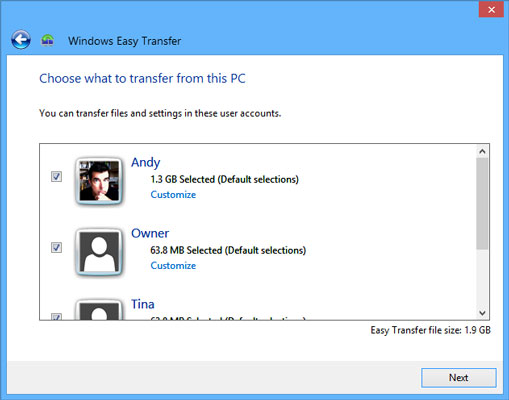509x400 pixels.
Task: Click the scrollbar down arrow
Action: 482,313
